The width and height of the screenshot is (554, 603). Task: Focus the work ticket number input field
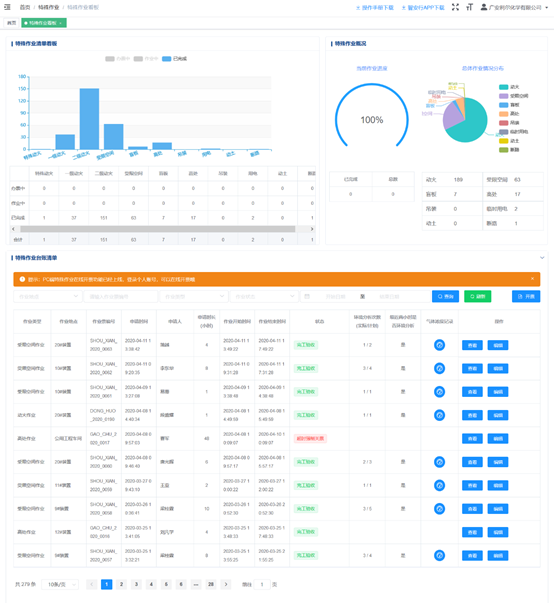tap(121, 297)
